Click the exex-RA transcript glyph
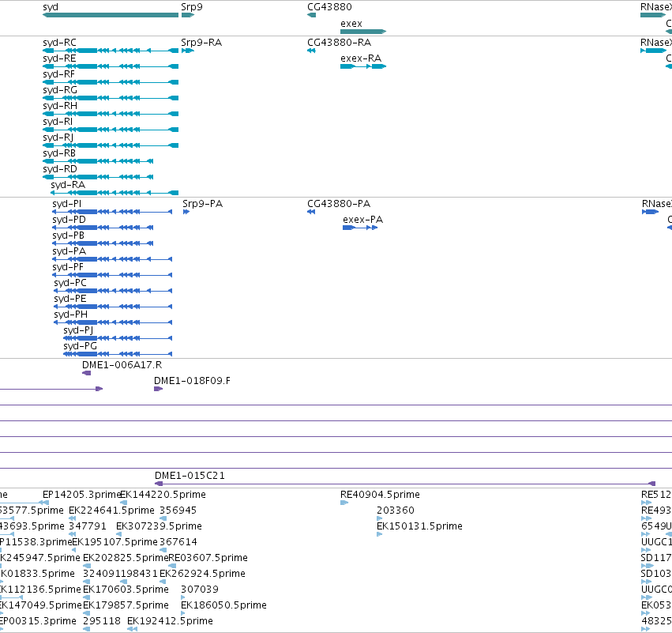Viewport: 672px width, 633px height. (363, 66)
